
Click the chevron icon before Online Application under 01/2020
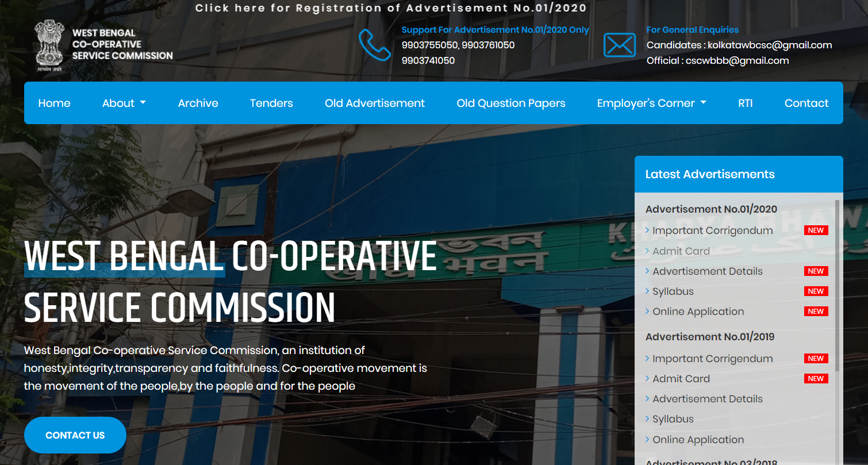click(648, 311)
